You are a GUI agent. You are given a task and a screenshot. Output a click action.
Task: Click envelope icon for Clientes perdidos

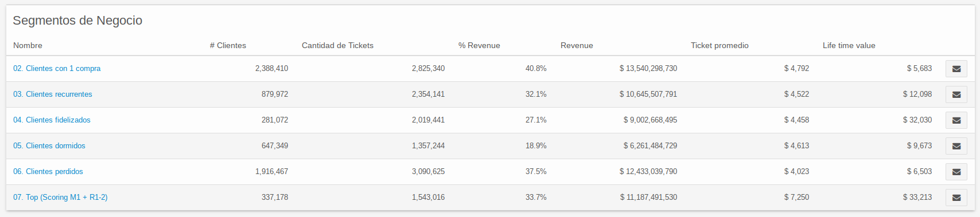click(x=956, y=172)
